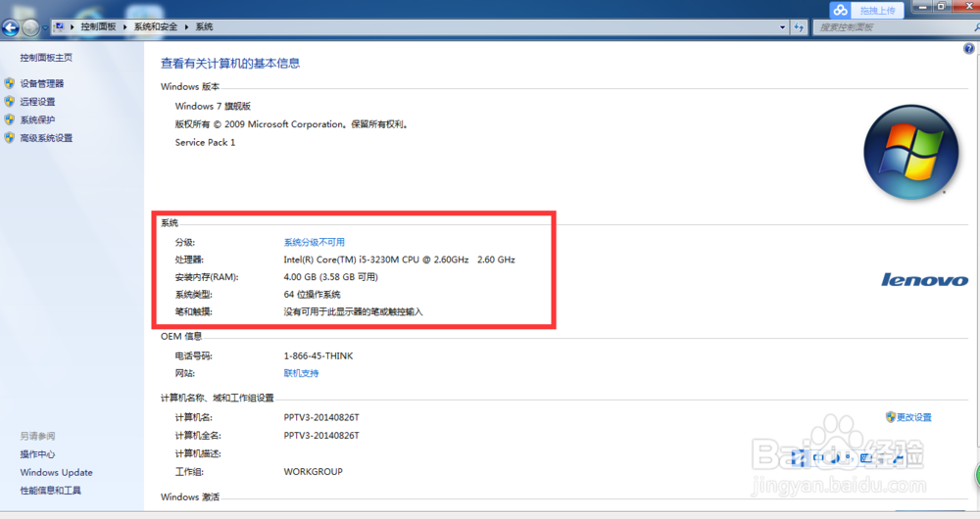
Task: Click the shield icon beside 高级系统设置
Action: 10,137
